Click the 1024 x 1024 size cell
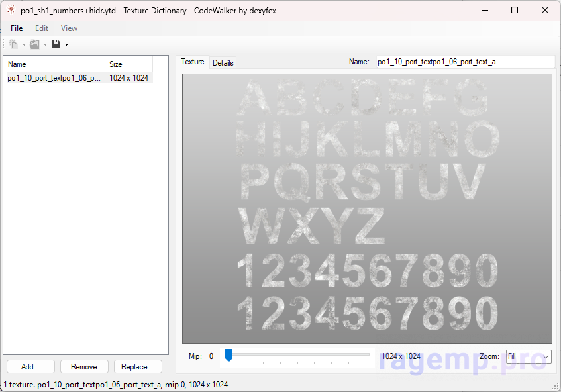 [128, 78]
